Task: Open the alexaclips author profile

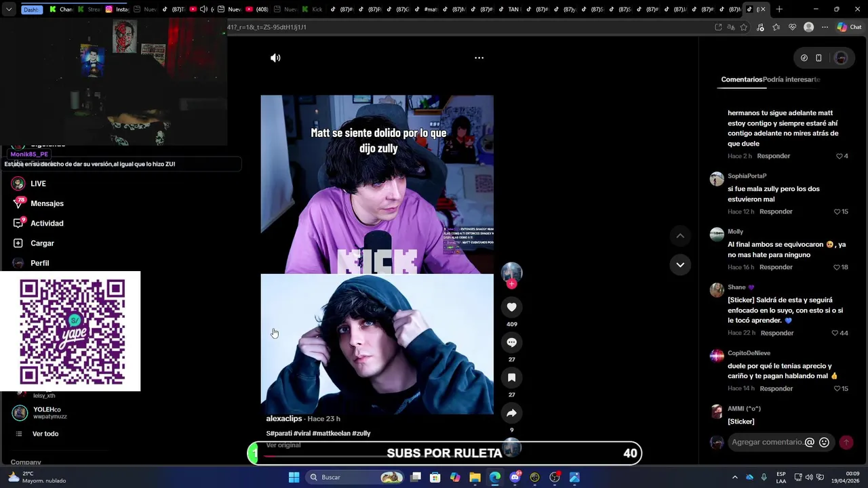Action: tap(284, 419)
